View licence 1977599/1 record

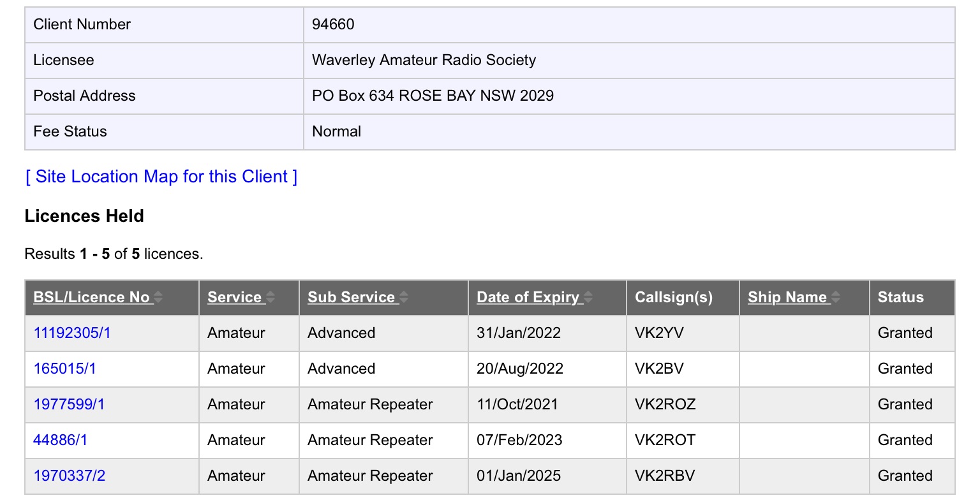click(69, 404)
